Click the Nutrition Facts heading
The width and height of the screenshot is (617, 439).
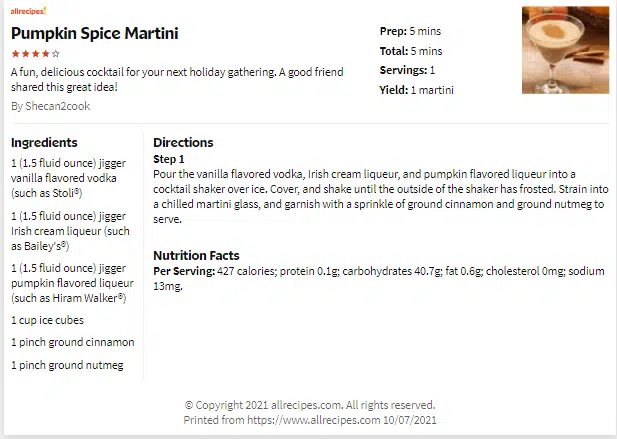[196, 255]
